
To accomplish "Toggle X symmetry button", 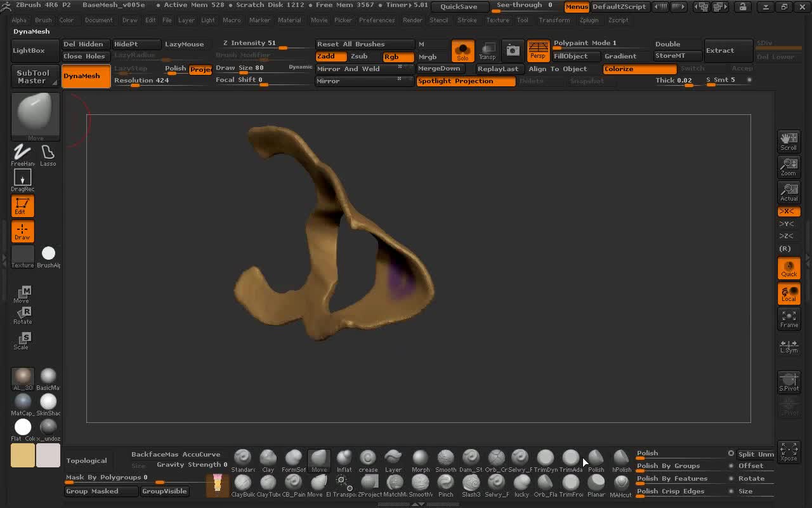I will (x=789, y=211).
